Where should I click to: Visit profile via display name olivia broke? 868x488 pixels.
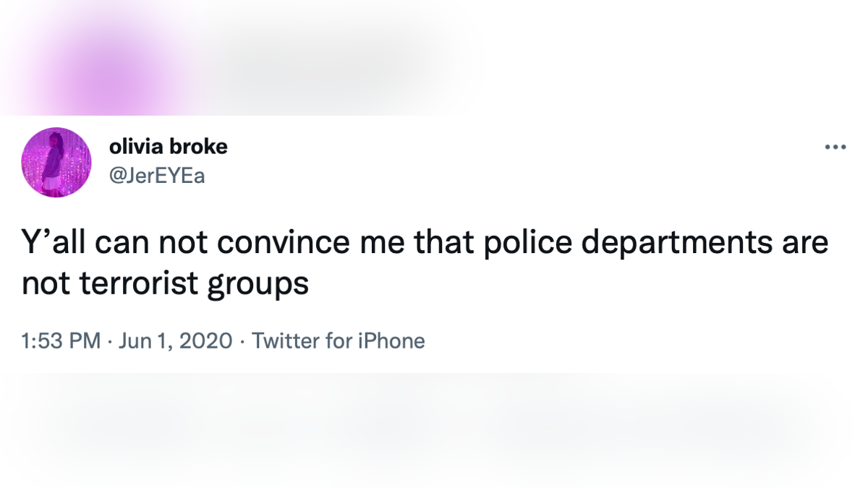(x=169, y=147)
